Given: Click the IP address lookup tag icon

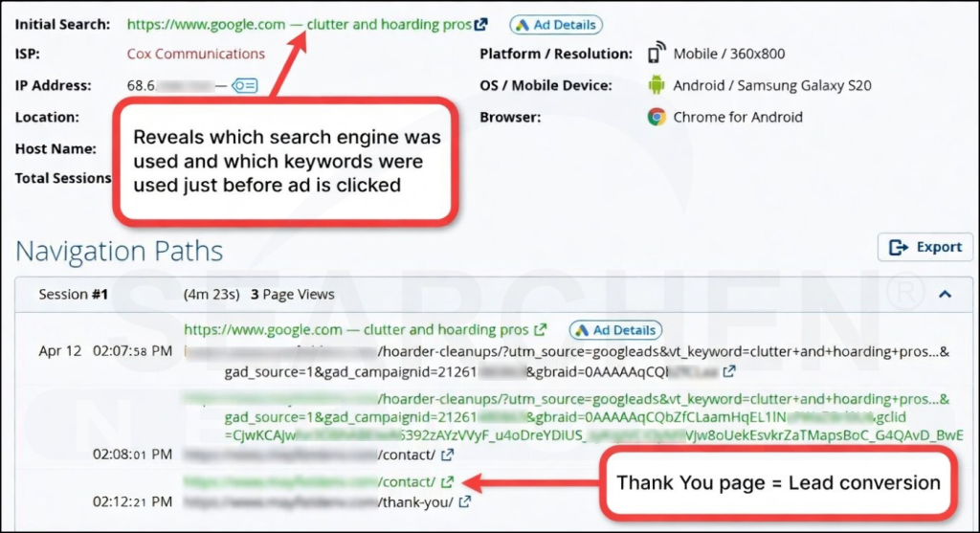Looking at the screenshot, I should (x=244, y=85).
